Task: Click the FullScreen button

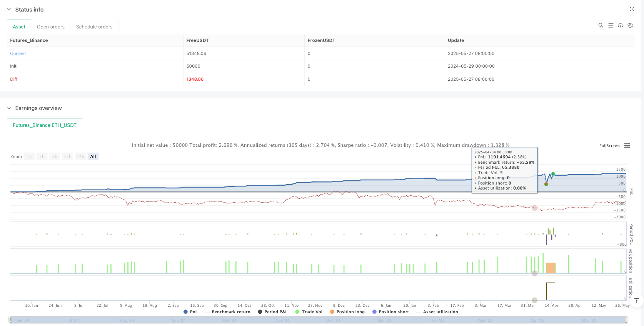Action: pyautogui.click(x=609, y=146)
